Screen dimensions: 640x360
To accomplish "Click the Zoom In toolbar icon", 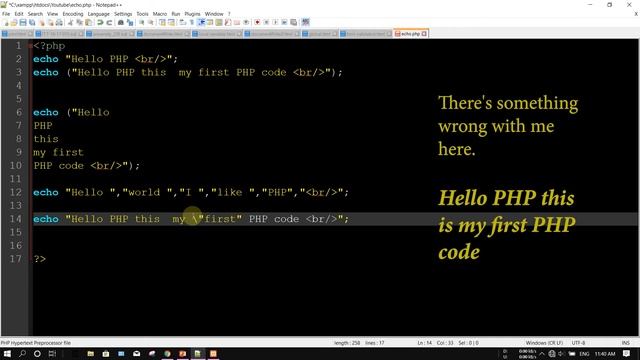I will tap(142, 22).
